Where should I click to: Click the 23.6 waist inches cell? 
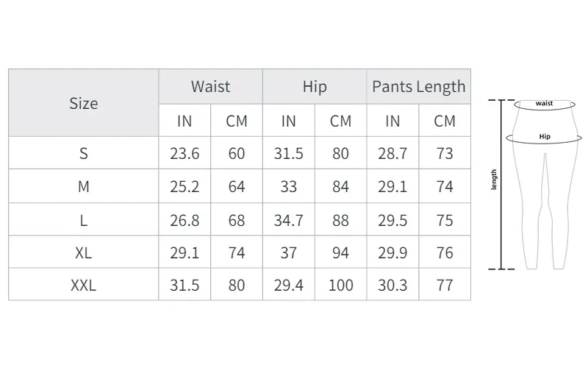tap(184, 153)
